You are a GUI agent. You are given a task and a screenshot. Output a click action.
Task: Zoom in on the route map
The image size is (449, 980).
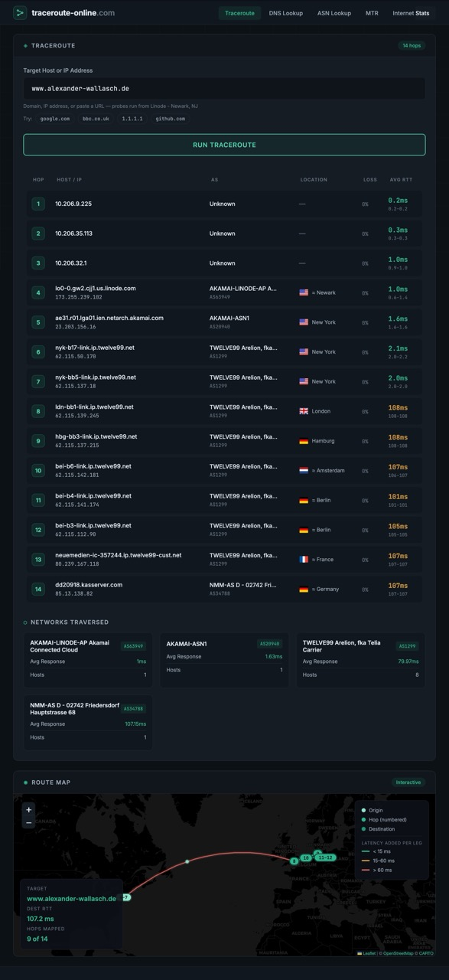29,809
